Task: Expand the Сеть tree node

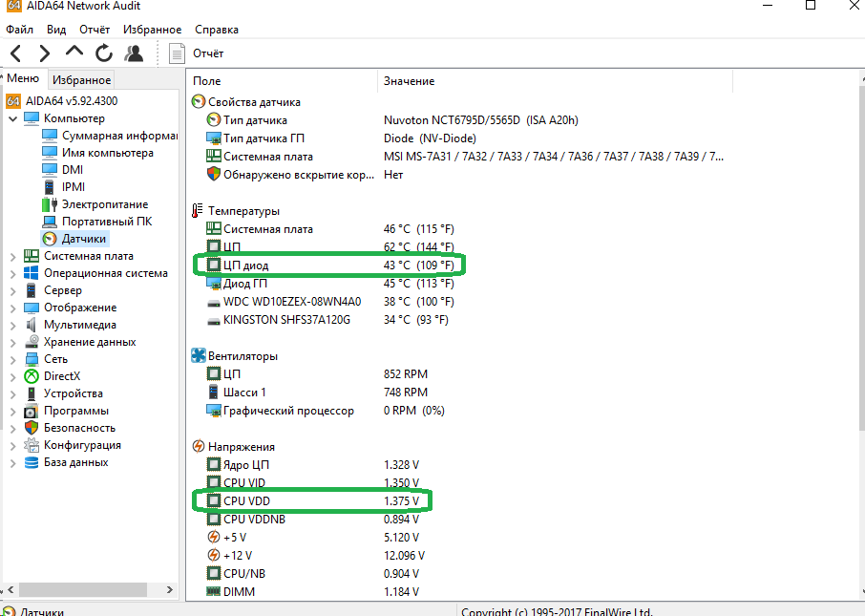Action: (x=12, y=360)
